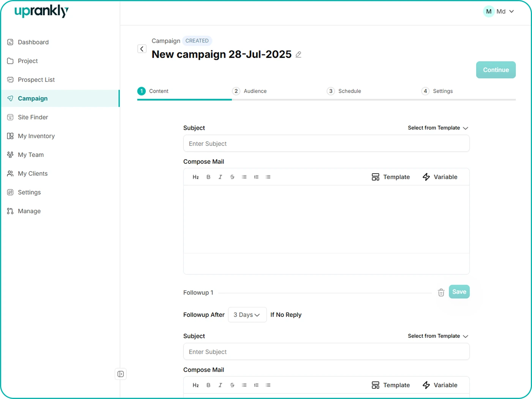Click the M user avatar
Screen dimensions: 532x399
point(489,11)
